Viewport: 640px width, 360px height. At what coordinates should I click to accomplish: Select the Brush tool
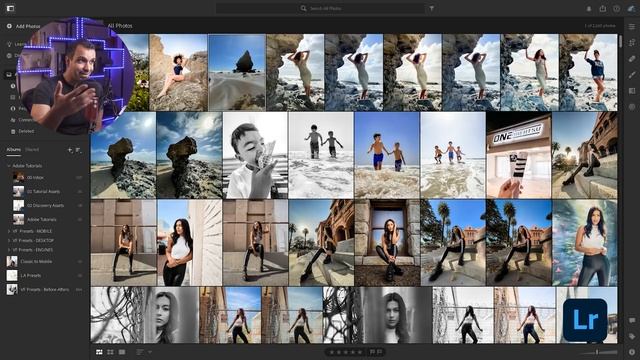632,75
